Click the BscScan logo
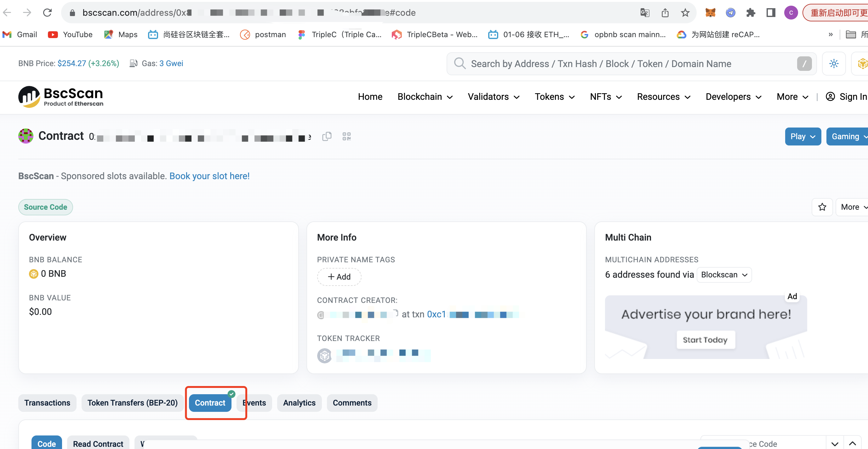This screenshot has width=868, height=449. click(61, 97)
